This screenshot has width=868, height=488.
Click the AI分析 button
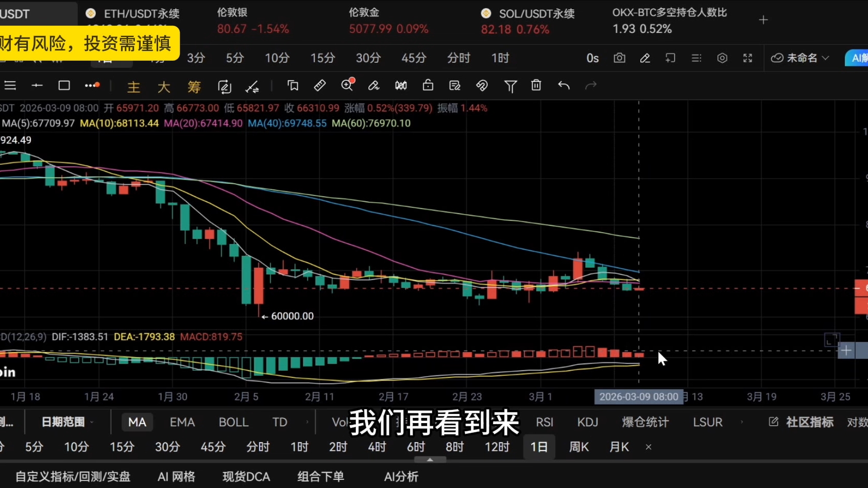tap(401, 476)
